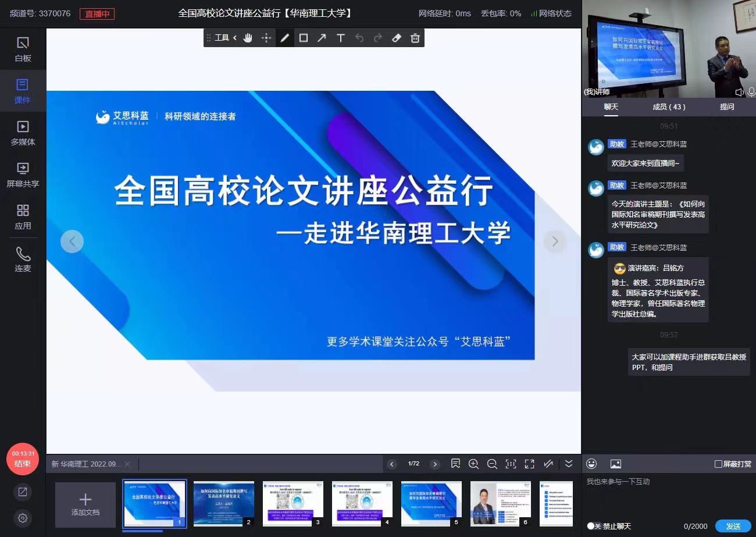Select slide thumbnail 5
Viewport: 756px width, 537px height.
432,504
